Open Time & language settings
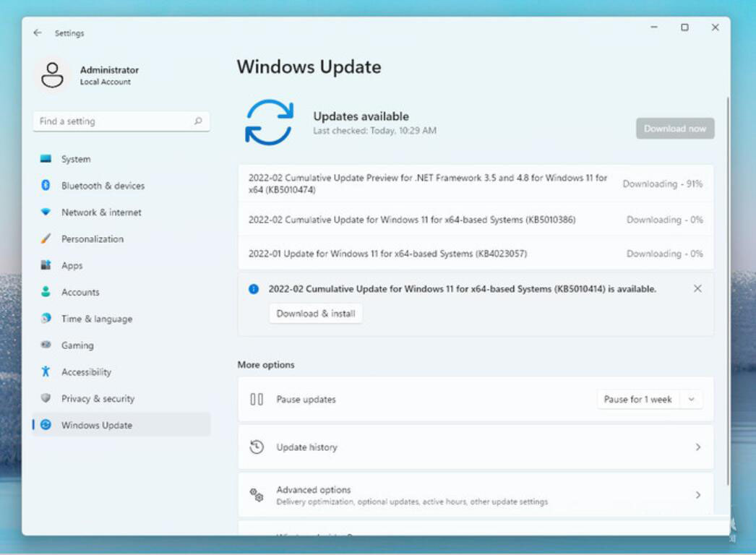This screenshot has height=555, width=756. pyautogui.click(x=96, y=319)
